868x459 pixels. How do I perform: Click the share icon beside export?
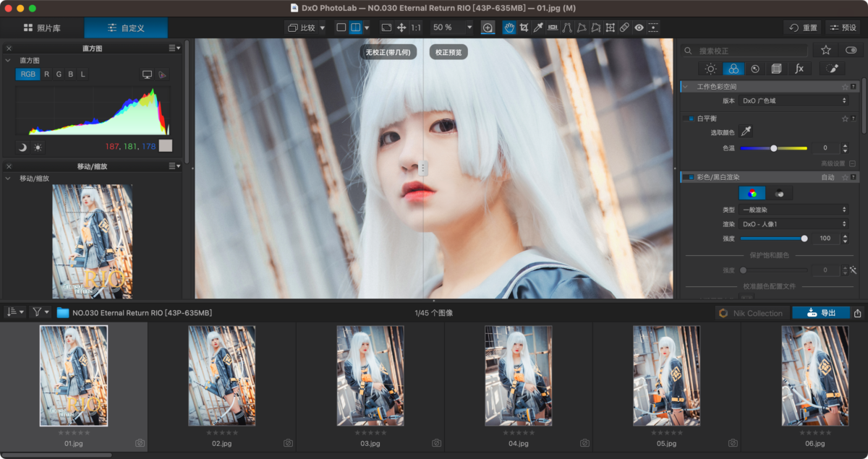858,313
